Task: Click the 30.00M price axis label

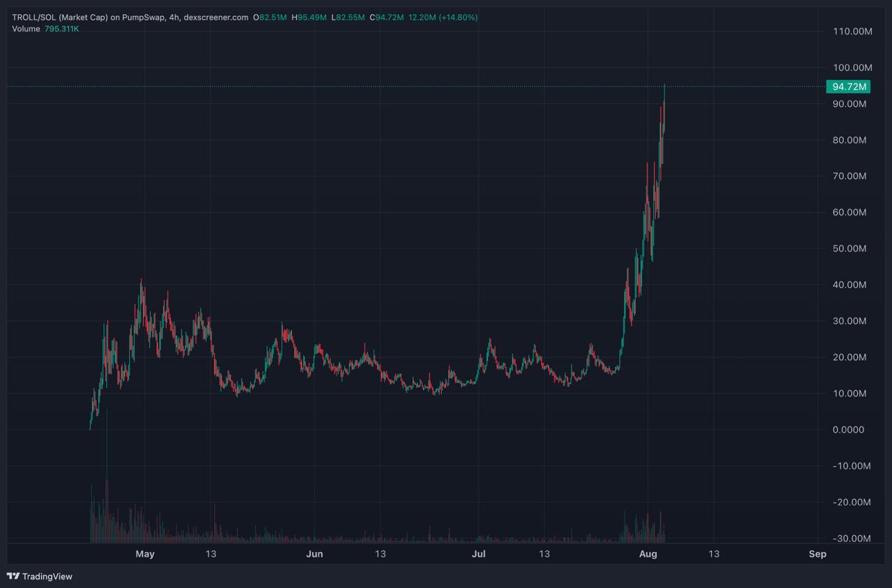Action: coord(849,321)
